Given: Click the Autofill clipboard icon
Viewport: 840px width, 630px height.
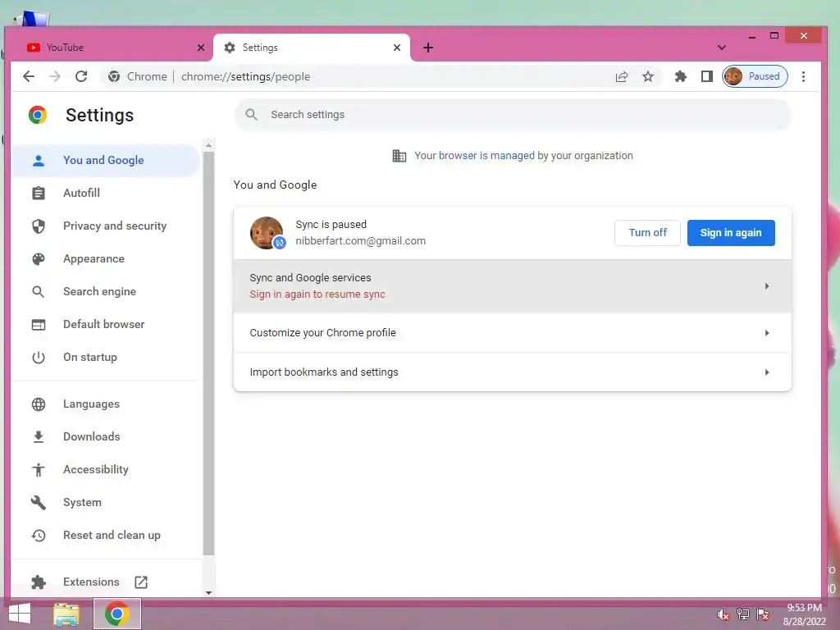Looking at the screenshot, I should click(38, 193).
